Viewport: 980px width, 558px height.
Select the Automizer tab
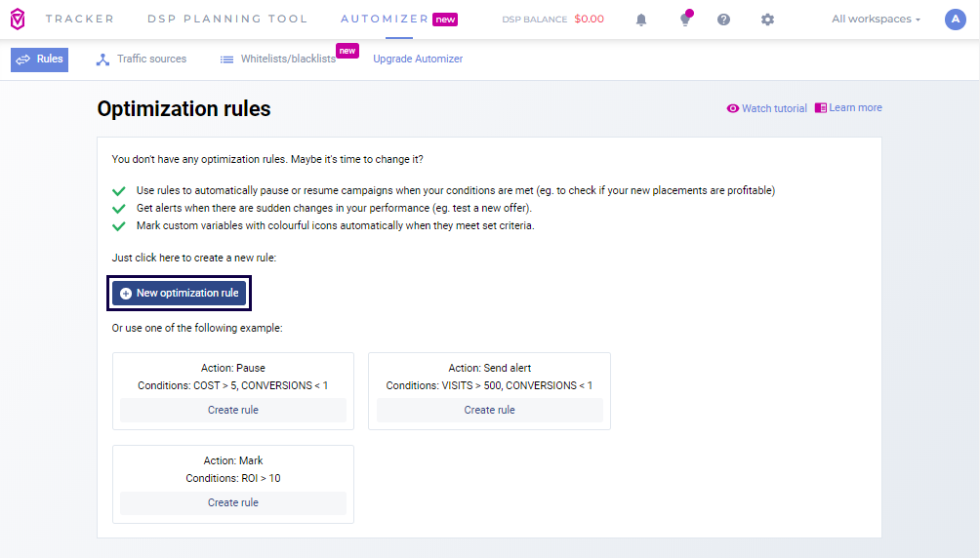pyautogui.click(x=385, y=20)
